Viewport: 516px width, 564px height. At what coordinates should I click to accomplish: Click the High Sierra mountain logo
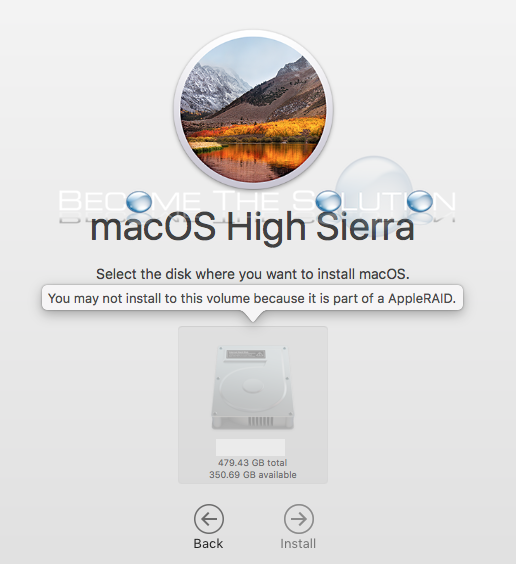tap(254, 109)
